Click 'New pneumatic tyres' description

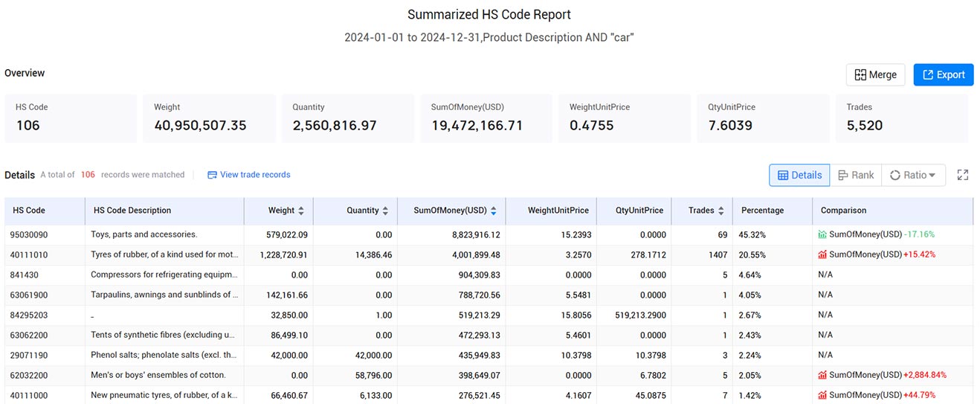point(164,395)
